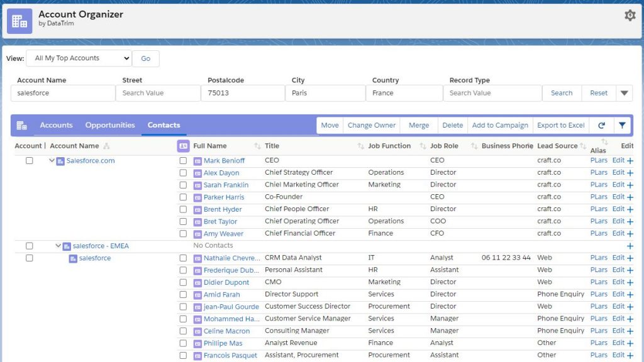Open the settings gear icon
The height and width of the screenshot is (362, 644).
click(x=630, y=16)
